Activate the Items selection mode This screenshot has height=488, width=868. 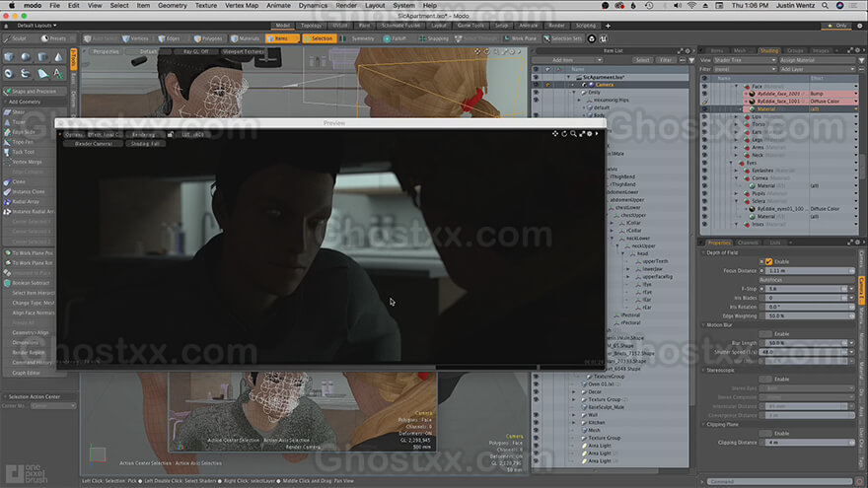(282, 38)
